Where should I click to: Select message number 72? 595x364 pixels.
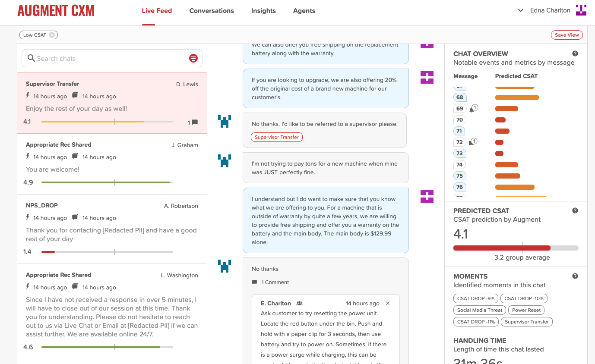point(459,142)
